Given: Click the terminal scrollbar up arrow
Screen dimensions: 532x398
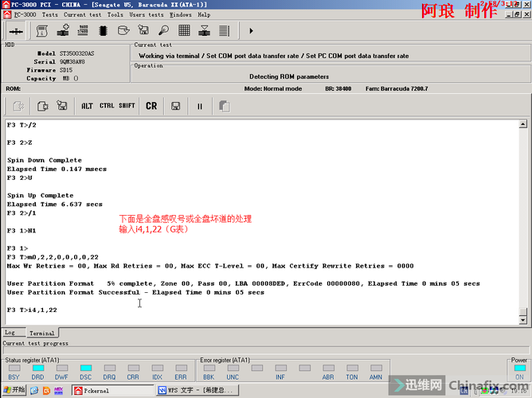Looking at the screenshot, I should (522, 124).
